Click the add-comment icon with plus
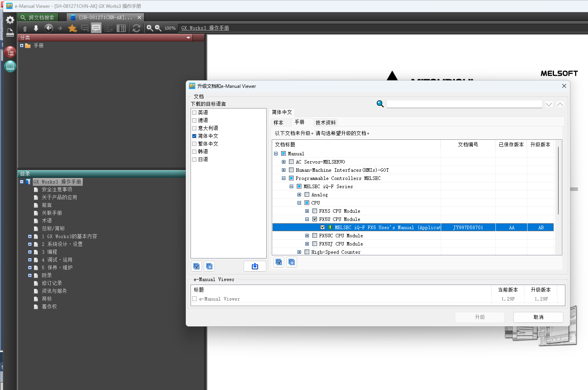This screenshot has width=588, height=390. click(x=85, y=28)
